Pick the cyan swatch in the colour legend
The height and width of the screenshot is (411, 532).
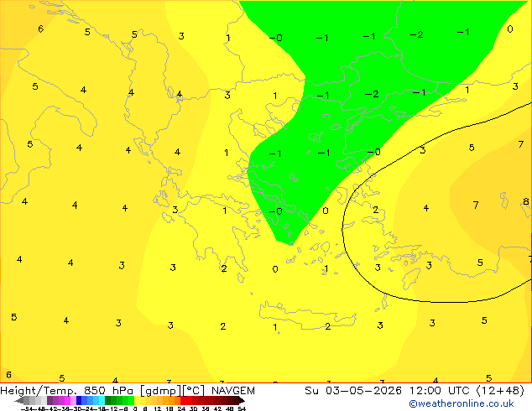pyautogui.click(x=102, y=400)
